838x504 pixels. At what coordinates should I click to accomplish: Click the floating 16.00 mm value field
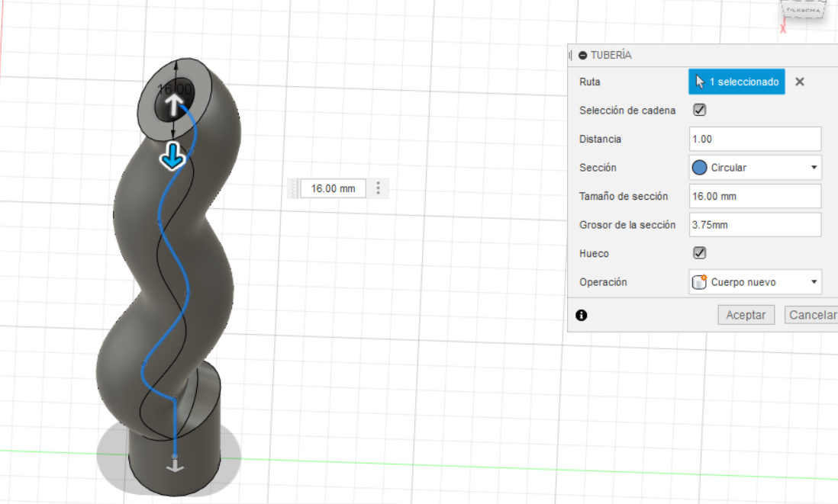(x=333, y=188)
